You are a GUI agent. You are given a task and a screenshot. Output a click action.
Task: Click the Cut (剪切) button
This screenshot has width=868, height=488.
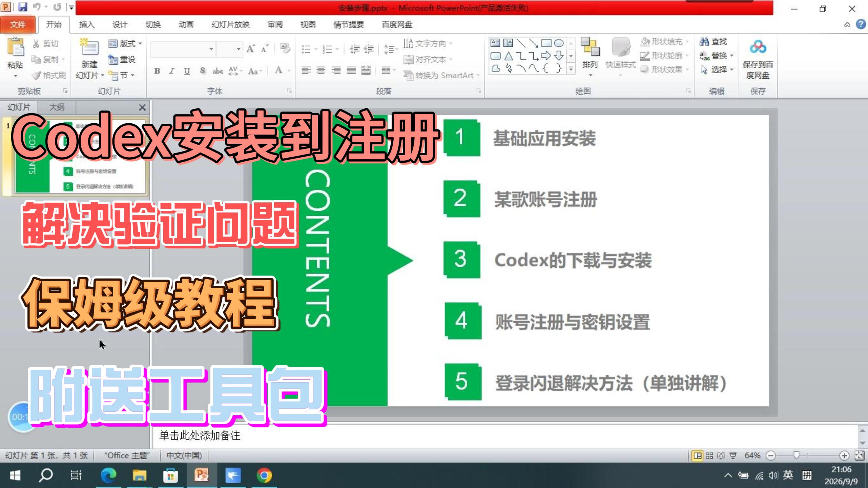point(46,43)
